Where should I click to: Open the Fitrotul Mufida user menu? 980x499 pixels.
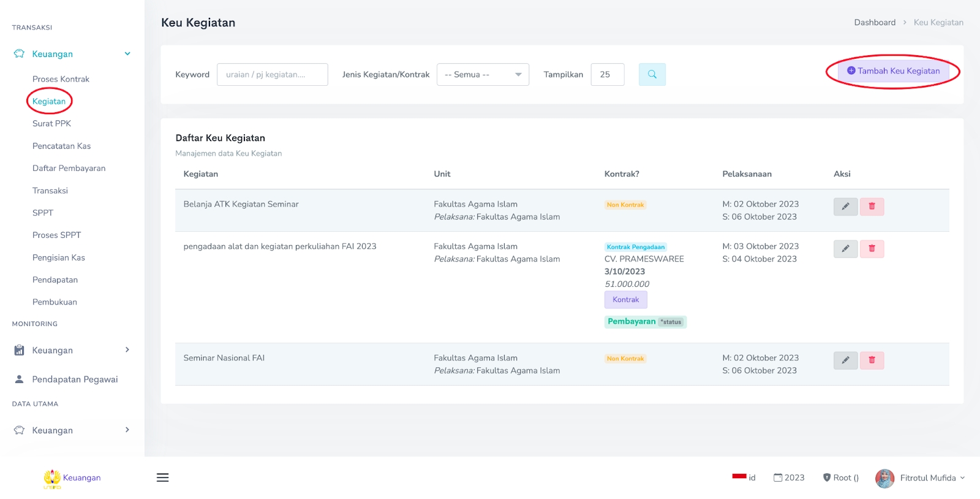coord(920,478)
